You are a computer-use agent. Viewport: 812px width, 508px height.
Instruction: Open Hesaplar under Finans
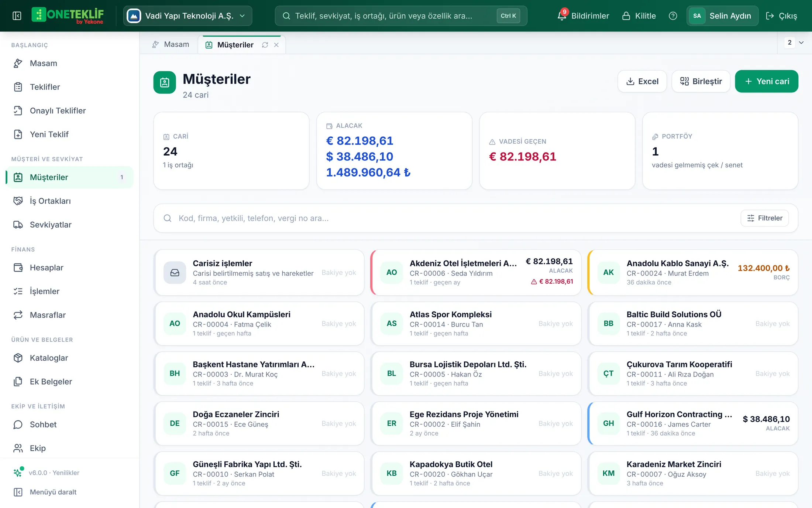tap(69, 267)
